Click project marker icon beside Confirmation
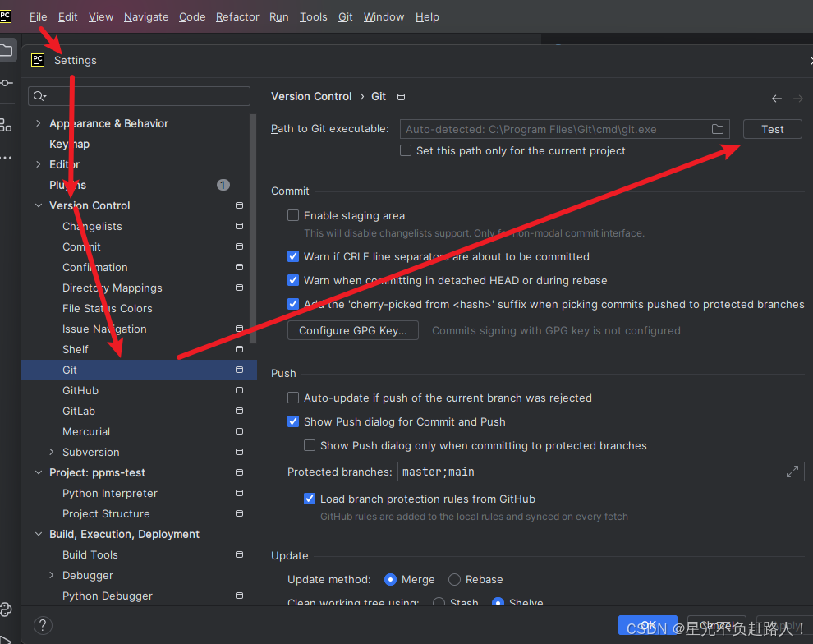Viewport: 813px width, 644px height. (239, 267)
